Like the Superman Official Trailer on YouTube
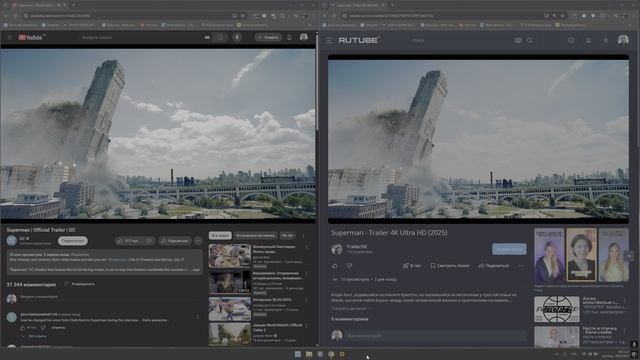Image resolution: width=640 pixels, height=360 pixels. click(x=129, y=241)
